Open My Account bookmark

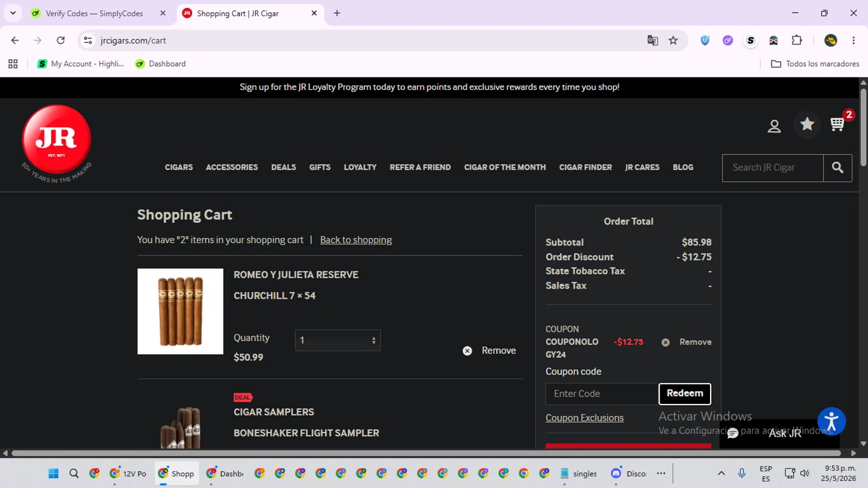click(x=81, y=64)
